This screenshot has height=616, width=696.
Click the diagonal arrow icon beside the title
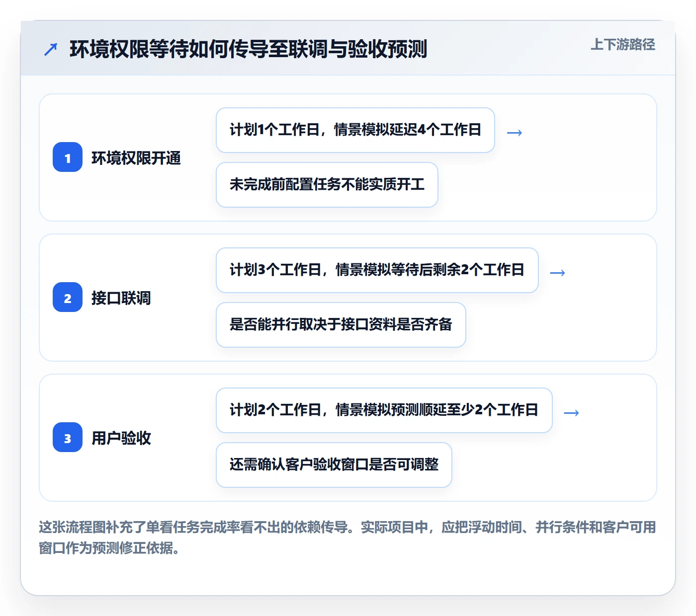(x=51, y=49)
